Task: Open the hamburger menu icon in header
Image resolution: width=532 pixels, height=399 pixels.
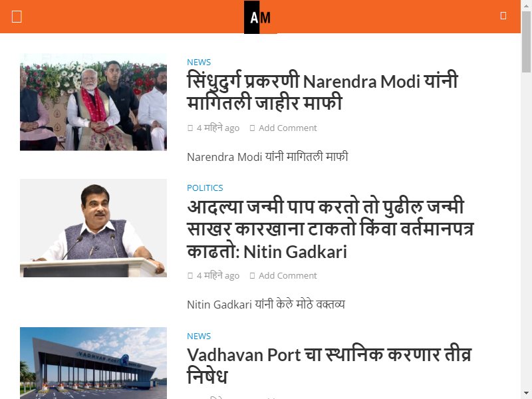Action: pyautogui.click(x=17, y=16)
